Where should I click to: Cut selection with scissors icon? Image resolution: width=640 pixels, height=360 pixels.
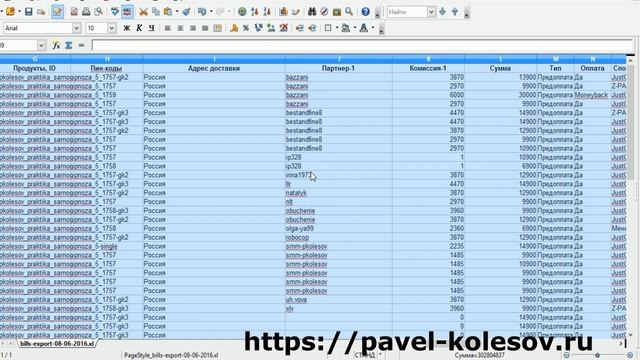[143, 12]
